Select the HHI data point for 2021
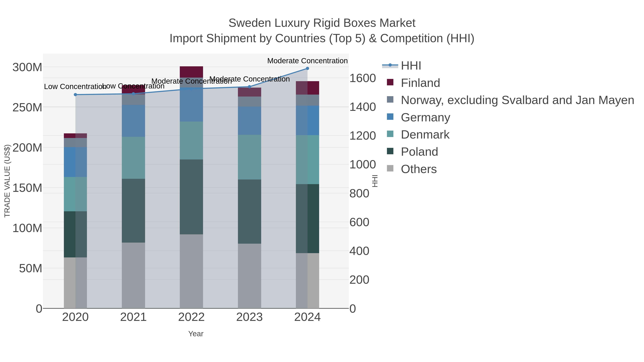 133,94
